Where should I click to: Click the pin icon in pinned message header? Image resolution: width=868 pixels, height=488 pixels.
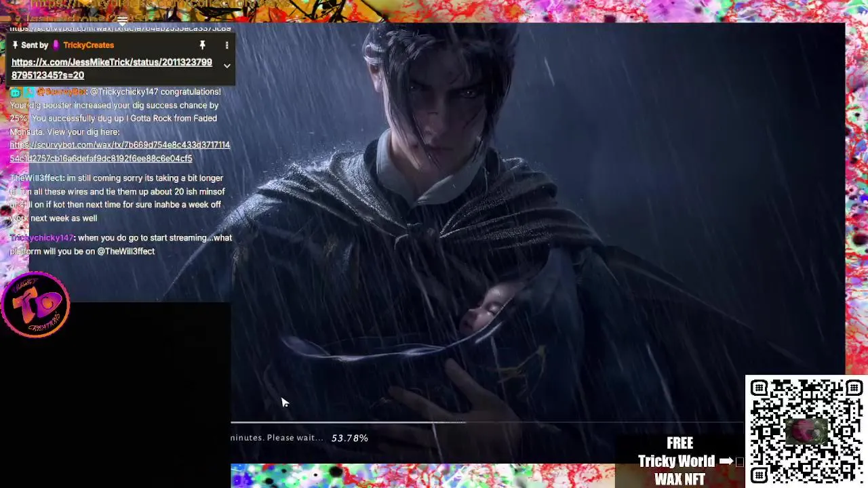[202, 45]
